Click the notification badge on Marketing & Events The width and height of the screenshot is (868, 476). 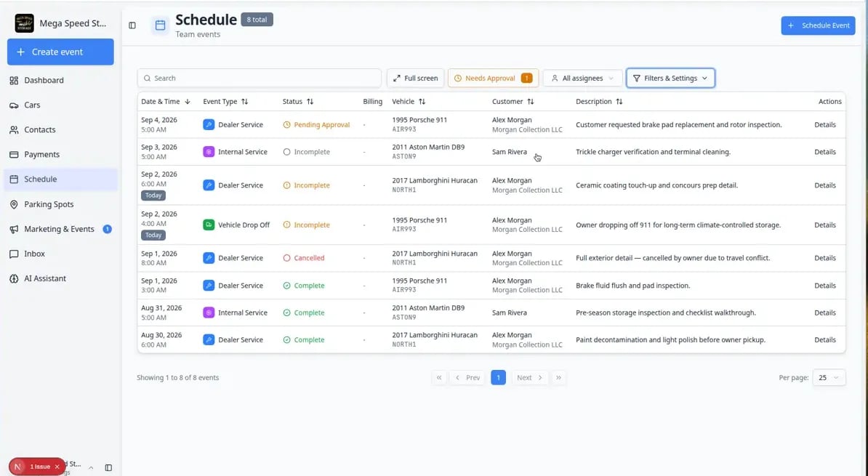pyautogui.click(x=108, y=229)
